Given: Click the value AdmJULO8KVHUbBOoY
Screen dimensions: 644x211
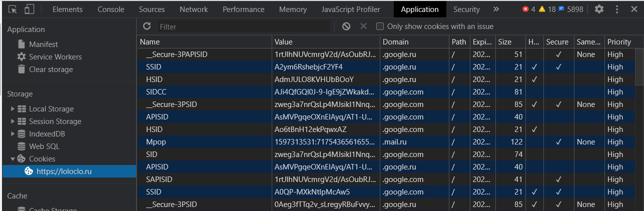Looking at the screenshot, I should point(314,79).
